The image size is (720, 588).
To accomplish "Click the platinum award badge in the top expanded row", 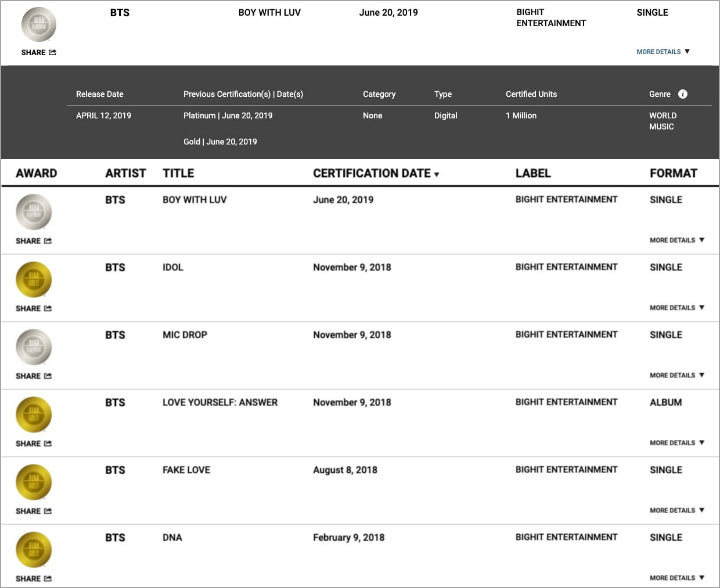I will coord(39,24).
